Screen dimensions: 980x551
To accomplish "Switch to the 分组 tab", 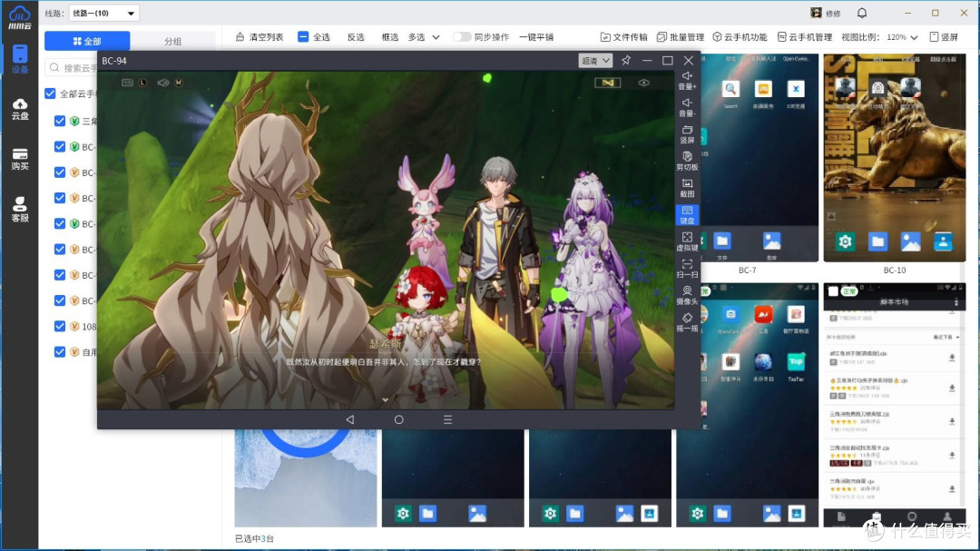I will pos(172,41).
